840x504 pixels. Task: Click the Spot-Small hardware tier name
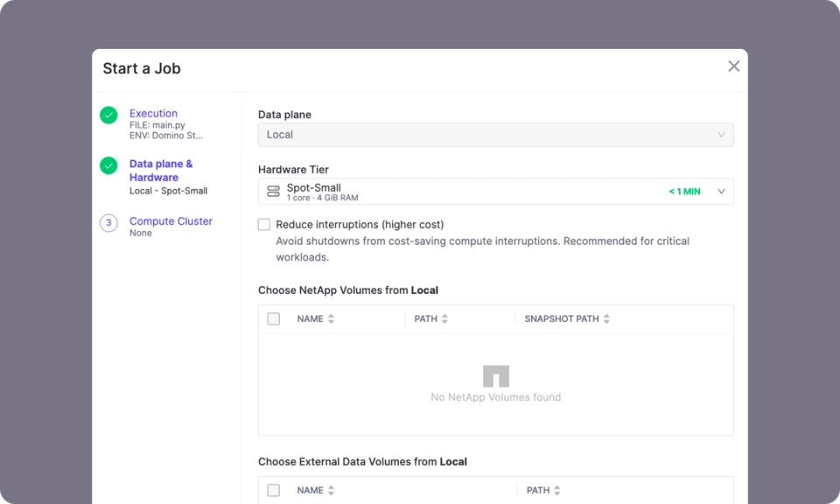click(314, 187)
